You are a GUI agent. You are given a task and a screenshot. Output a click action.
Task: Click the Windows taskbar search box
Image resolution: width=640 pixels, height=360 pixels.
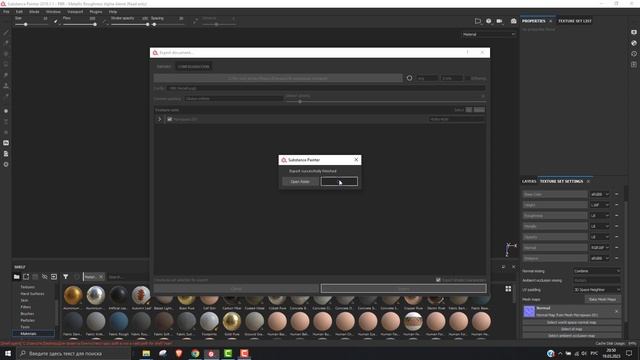74,353
